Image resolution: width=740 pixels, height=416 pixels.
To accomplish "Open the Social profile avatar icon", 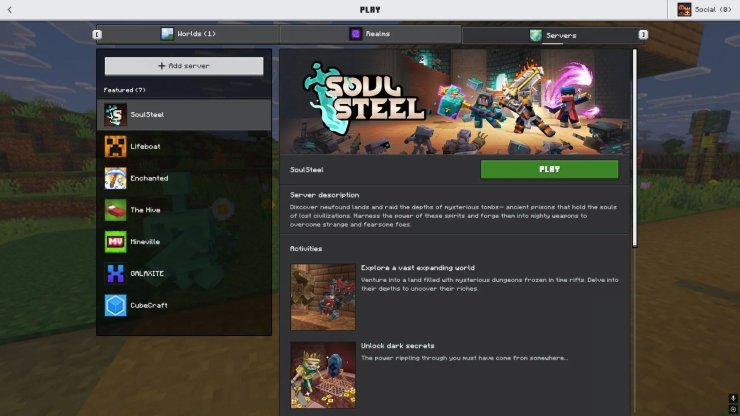I will click(x=684, y=9).
